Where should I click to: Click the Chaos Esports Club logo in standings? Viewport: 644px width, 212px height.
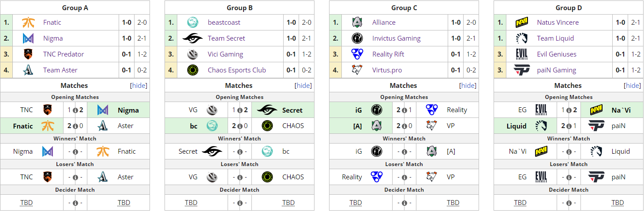click(193, 70)
